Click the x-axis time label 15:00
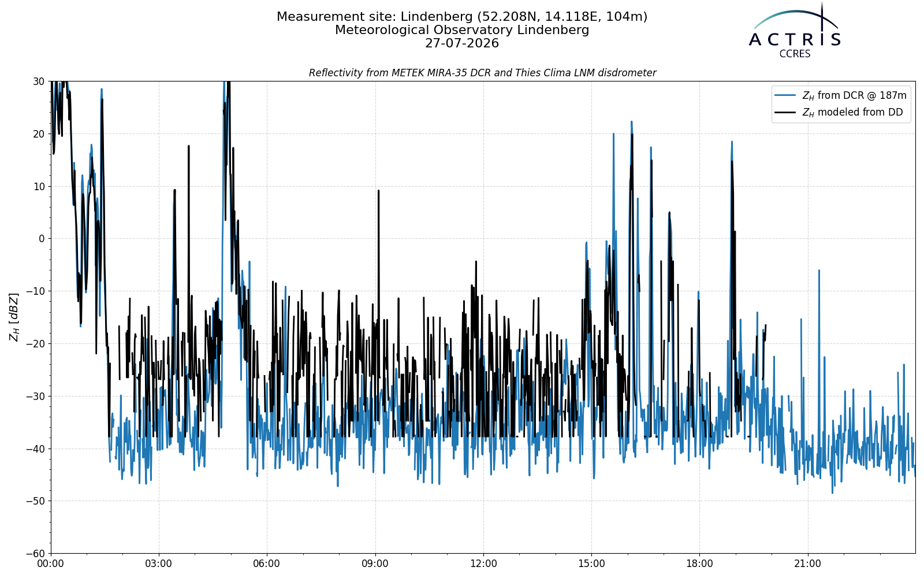The width and height of the screenshot is (924, 578). tap(591, 564)
